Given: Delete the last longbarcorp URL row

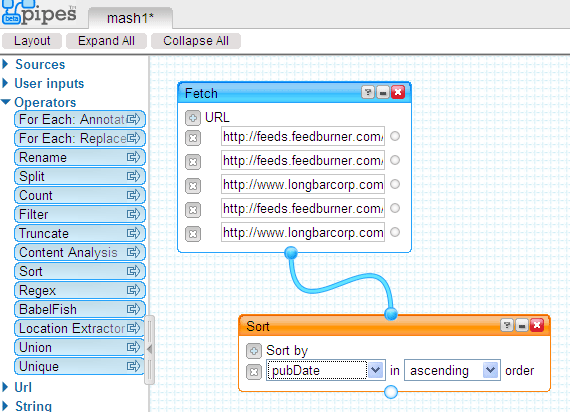Looking at the screenshot, I should (193, 234).
